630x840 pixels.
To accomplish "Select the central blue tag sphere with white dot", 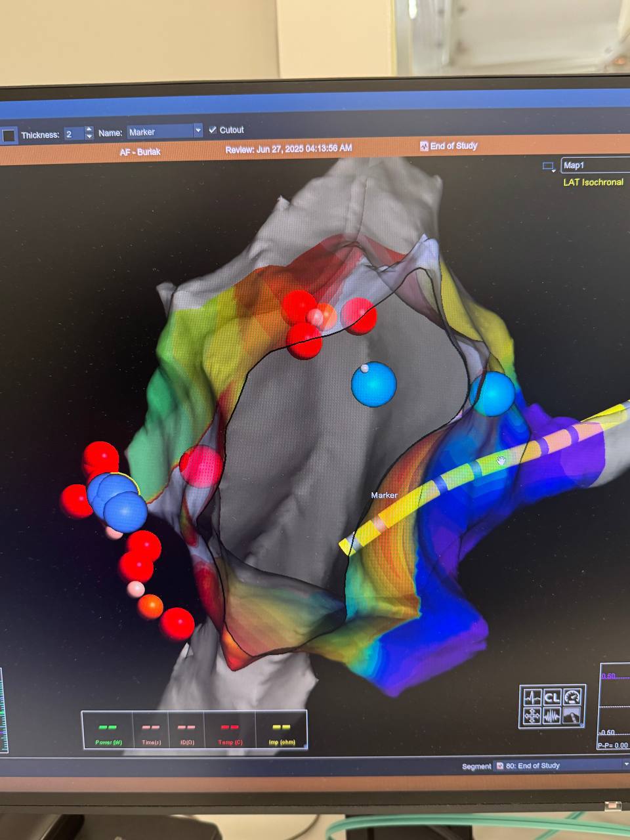I will [374, 384].
